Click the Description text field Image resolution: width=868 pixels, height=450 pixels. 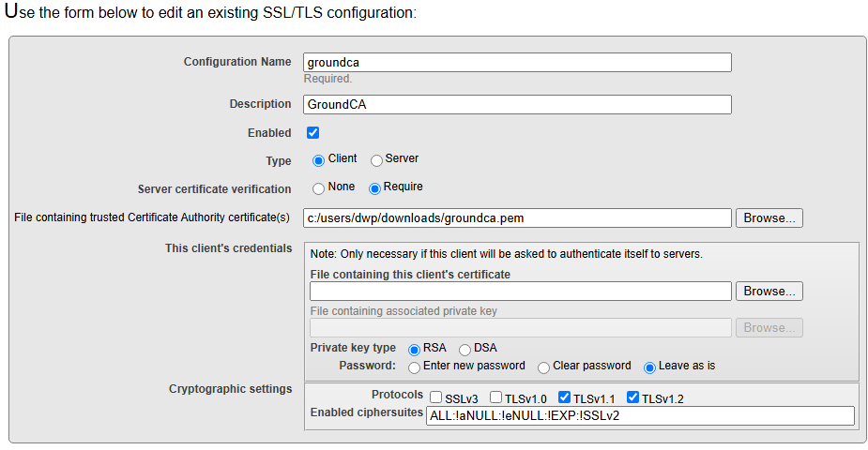click(517, 104)
